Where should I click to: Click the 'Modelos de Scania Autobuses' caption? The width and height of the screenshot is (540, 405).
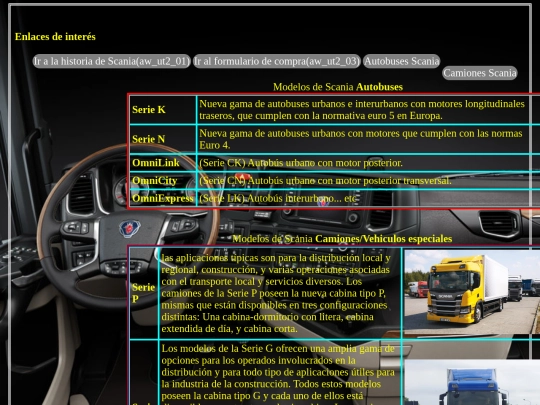coord(338,87)
